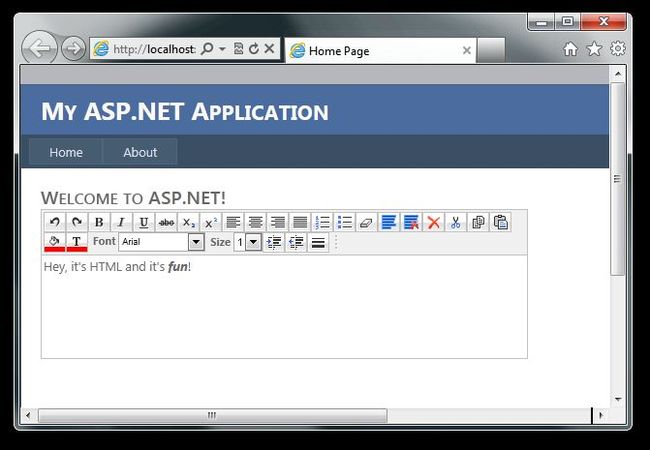Insert a horizontal rule
The image size is (650, 450).
tap(318, 242)
